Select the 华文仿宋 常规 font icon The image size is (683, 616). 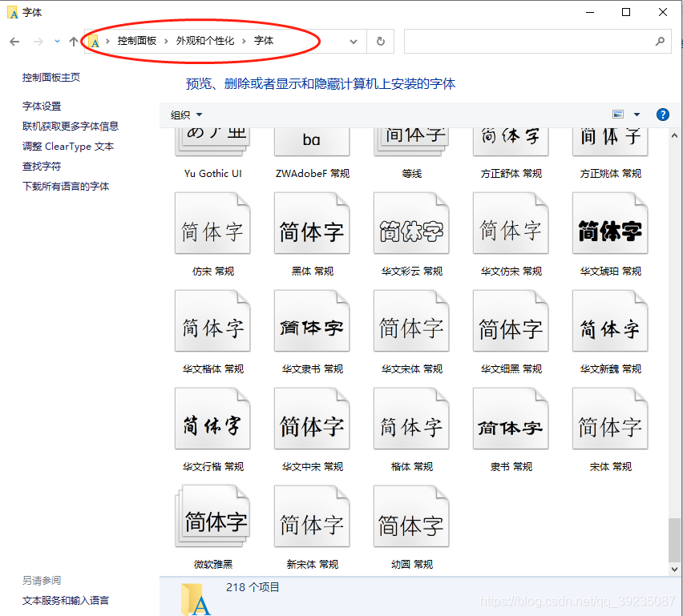[x=511, y=223]
